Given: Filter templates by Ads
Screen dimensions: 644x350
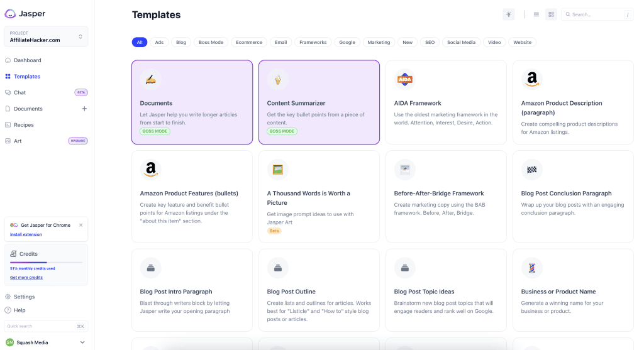Looking at the screenshot, I should tap(159, 42).
